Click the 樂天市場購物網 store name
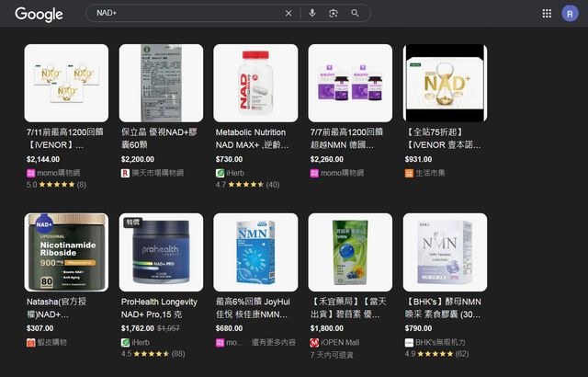This screenshot has width=588, height=377. tap(157, 173)
